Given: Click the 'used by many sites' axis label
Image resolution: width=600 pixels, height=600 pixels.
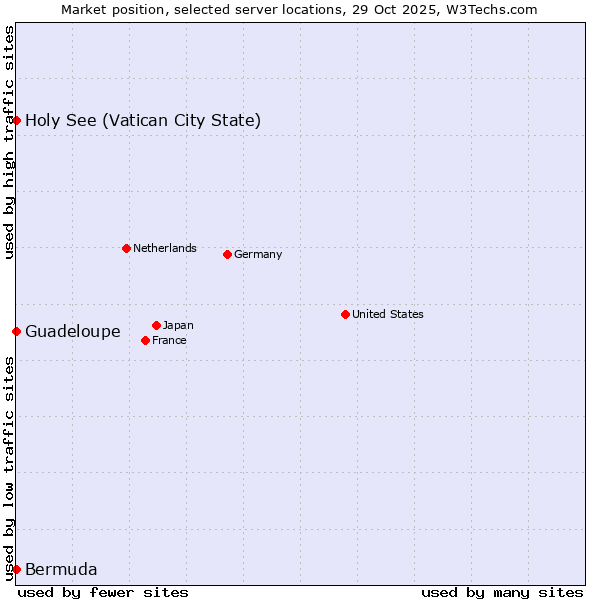Looking at the screenshot, I should point(502,592).
